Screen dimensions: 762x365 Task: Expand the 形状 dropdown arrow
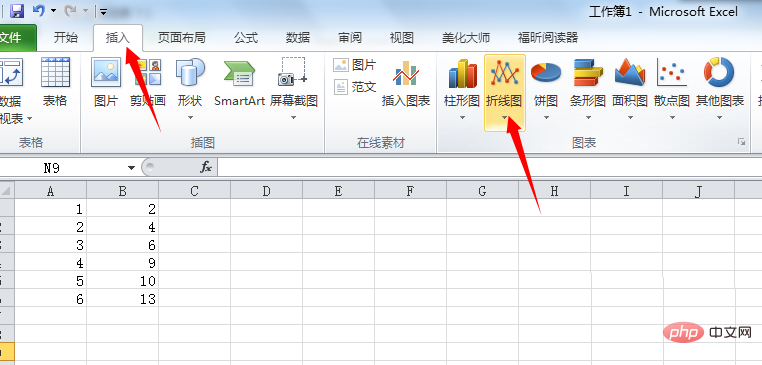pos(190,118)
